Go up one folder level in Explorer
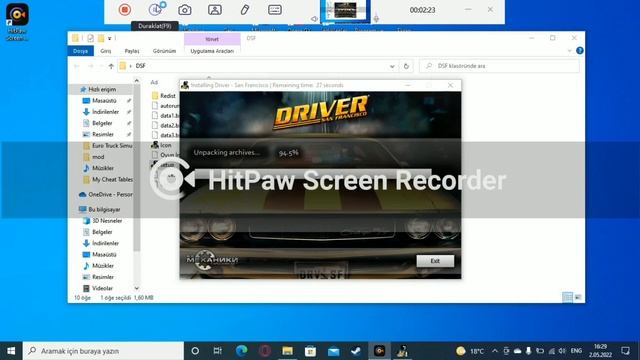Screen dimensions: 640x360 click(x=111, y=66)
